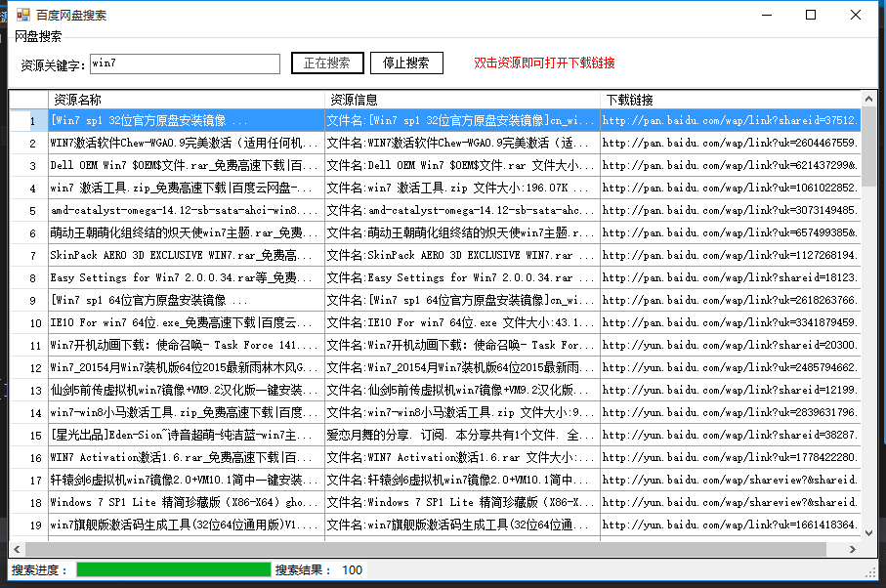Click the 下载链接 column header
Viewport: 886px width, 588px height.
point(731,100)
